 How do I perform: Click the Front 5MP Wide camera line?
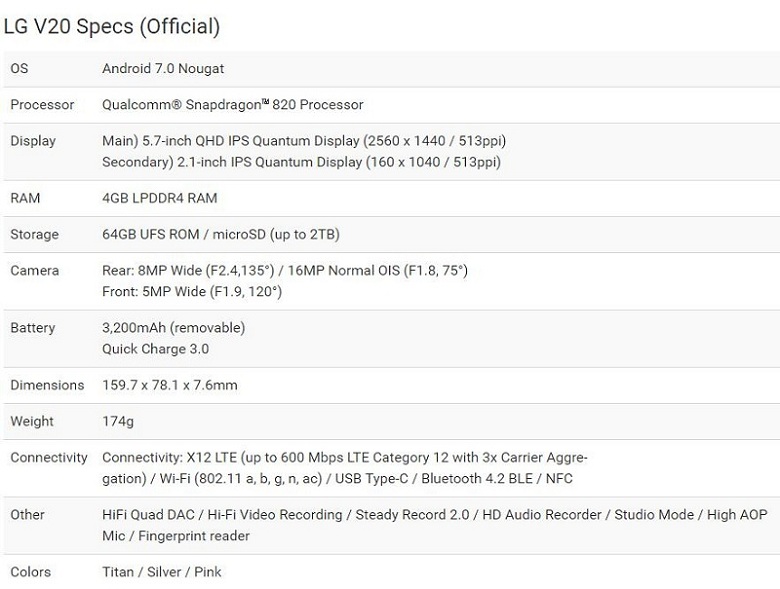coord(192,292)
